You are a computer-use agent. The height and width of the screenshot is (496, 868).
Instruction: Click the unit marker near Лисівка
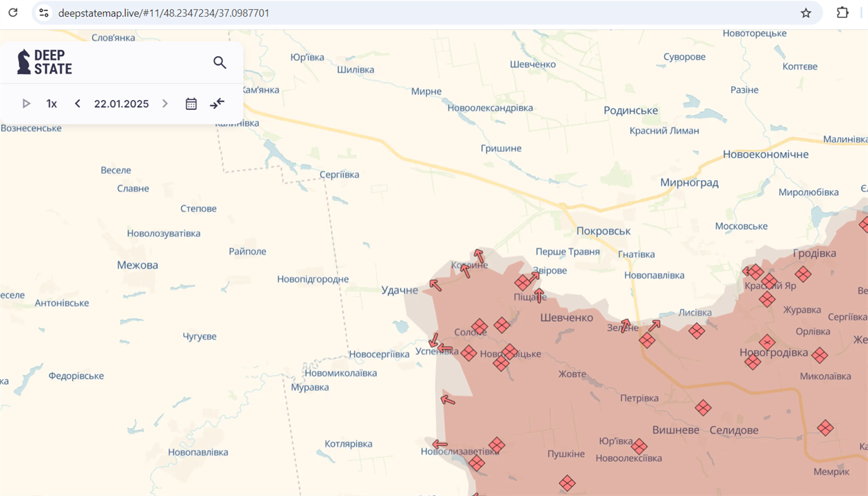696,331
